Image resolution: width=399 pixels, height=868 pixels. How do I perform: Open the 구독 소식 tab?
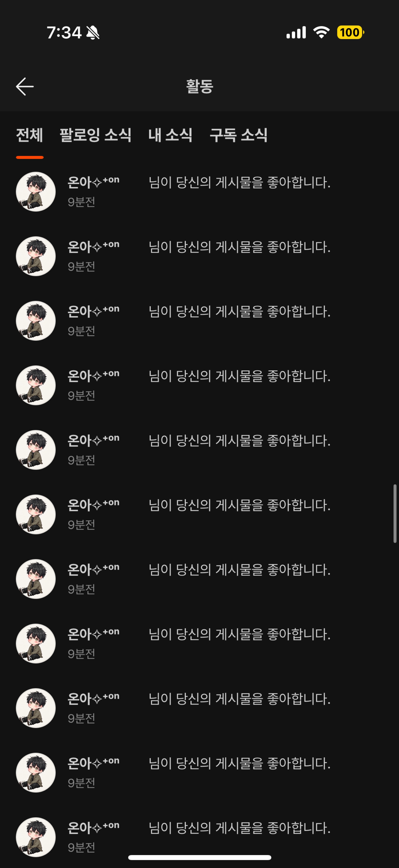click(238, 135)
